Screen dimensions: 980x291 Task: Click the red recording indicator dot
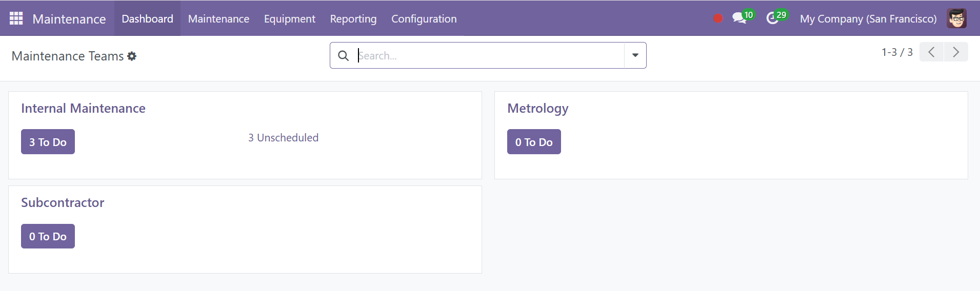tap(718, 18)
